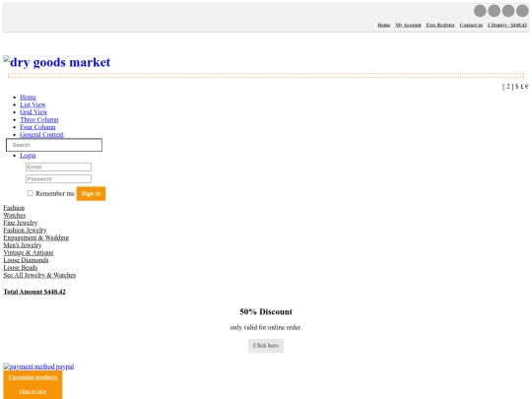Viewport: 532px width, 399px height.
Task: Open Engagement & Wedding category
Action: pos(36,237)
